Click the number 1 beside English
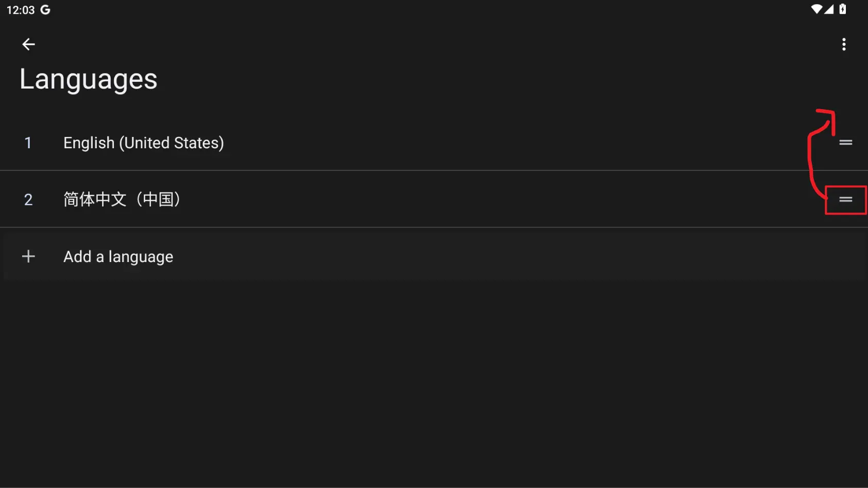 click(28, 143)
